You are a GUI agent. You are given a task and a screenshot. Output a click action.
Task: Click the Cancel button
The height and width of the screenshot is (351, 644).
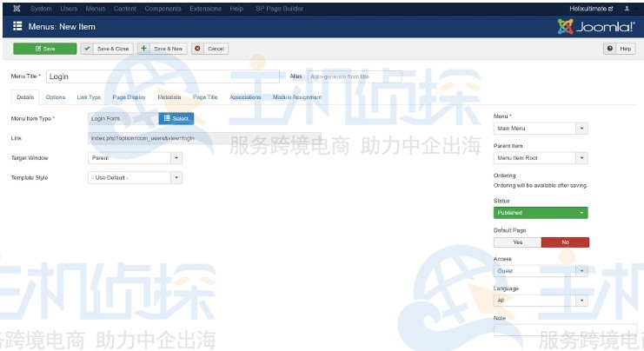coord(209,49)
